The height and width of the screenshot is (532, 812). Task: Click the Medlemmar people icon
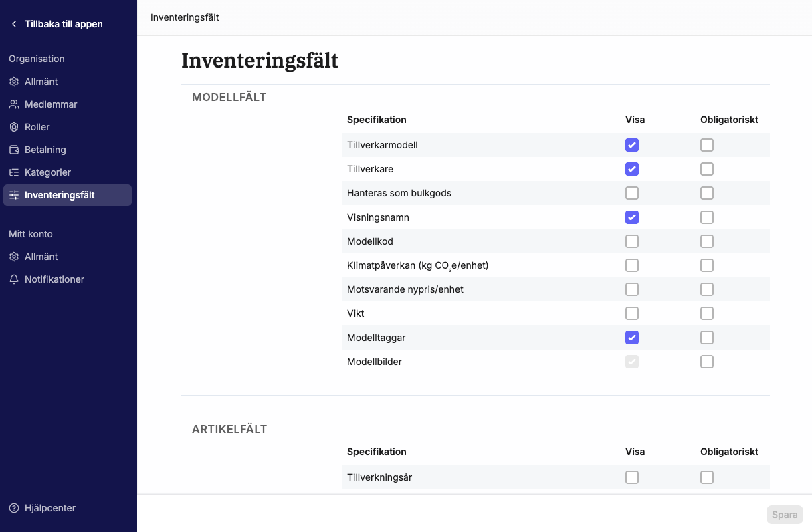click(14, 104)
